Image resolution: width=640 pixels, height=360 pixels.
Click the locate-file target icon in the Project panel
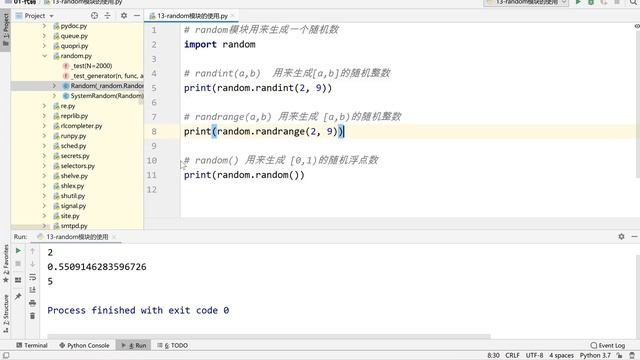coord(94,16)
